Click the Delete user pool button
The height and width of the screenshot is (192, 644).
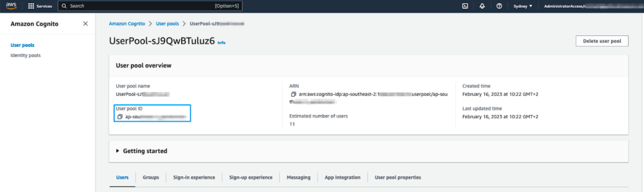pos(602,41)
